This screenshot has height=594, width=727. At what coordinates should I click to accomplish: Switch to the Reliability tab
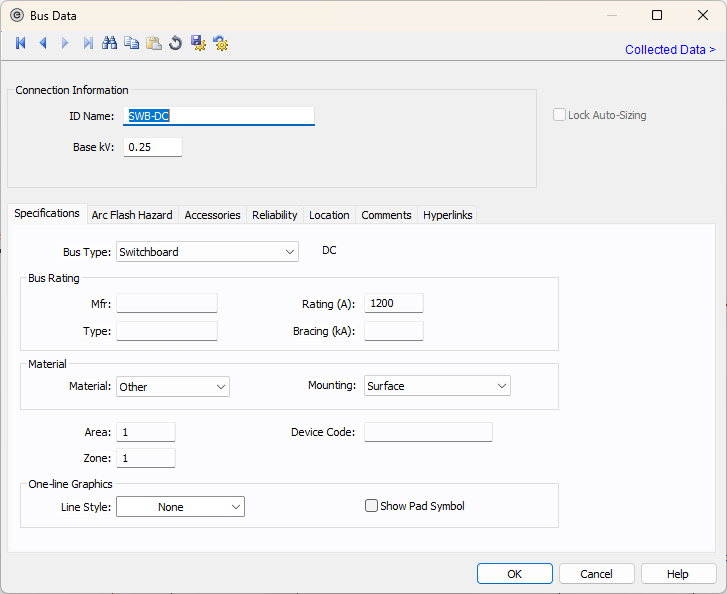coord(274,215)
